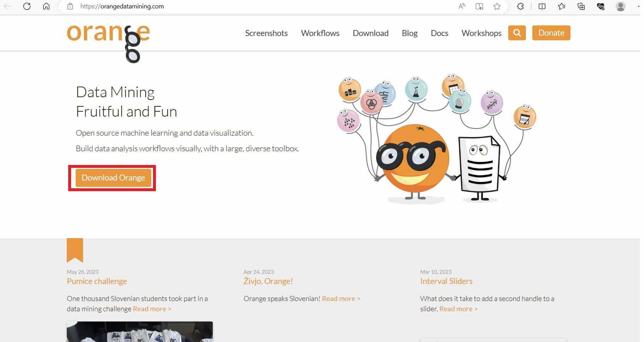644x342 pixels.
Task: Open the Screenshots menu item
Action: pyautogui.click(x=267, y=33)
